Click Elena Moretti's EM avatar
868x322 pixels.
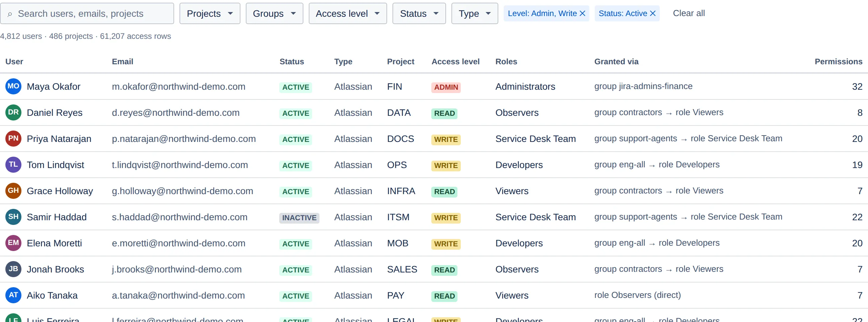pyautogui.click(x=13, y=243)
